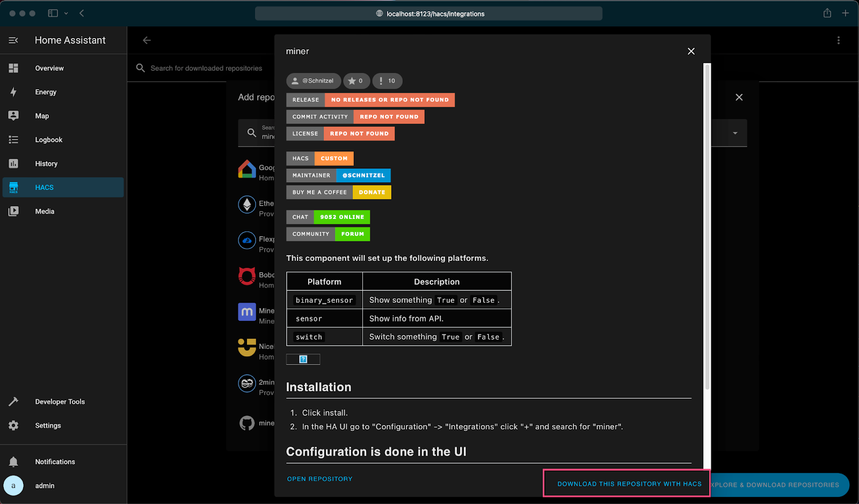Close the Add repository dialog behind
This screenshot has height=504, width=859.
(739, 97)
